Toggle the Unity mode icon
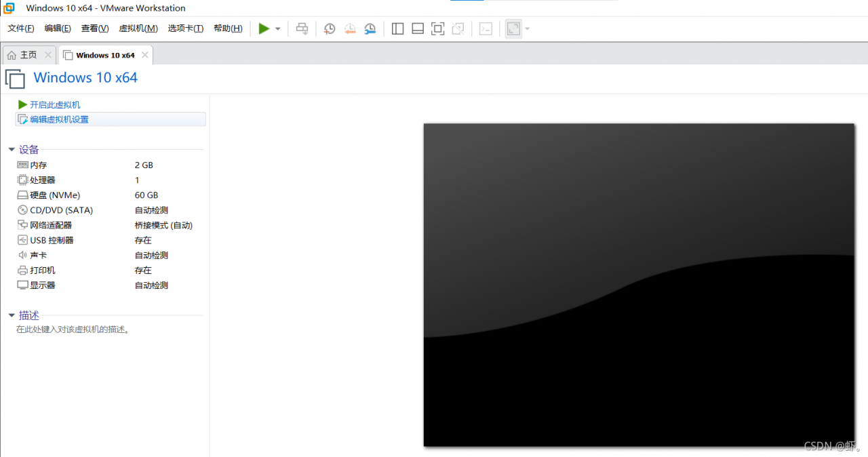 (x=458, y=28)
